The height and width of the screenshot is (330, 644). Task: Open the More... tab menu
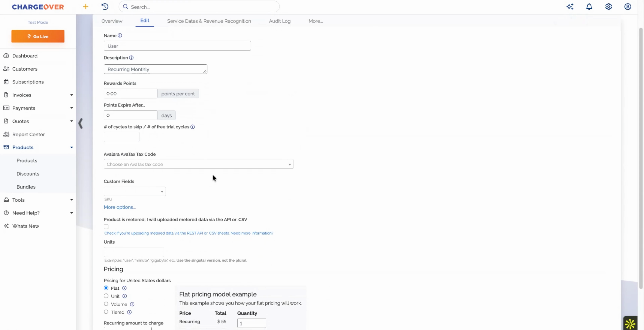(x=315, y=21)
